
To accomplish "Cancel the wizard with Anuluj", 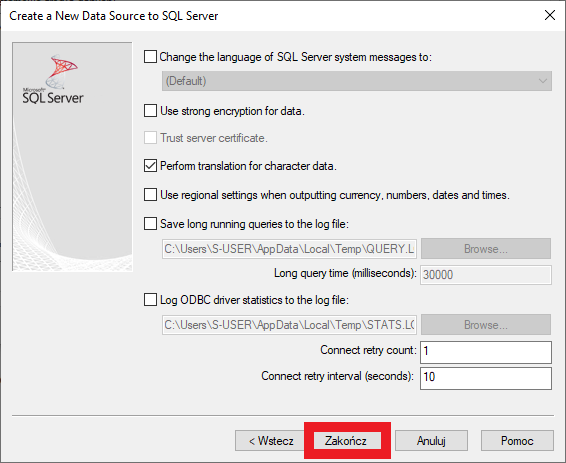I will click(x=431, y=440).
